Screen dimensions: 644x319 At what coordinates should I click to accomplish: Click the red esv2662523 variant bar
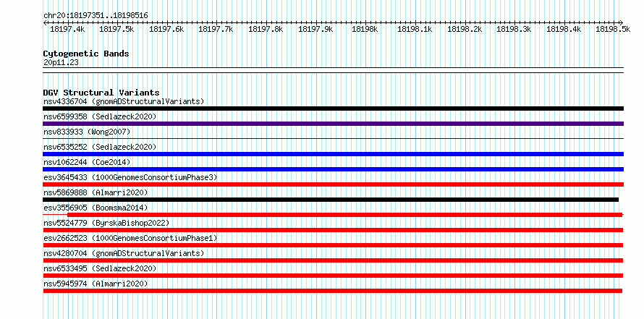[x=333, y=245]
